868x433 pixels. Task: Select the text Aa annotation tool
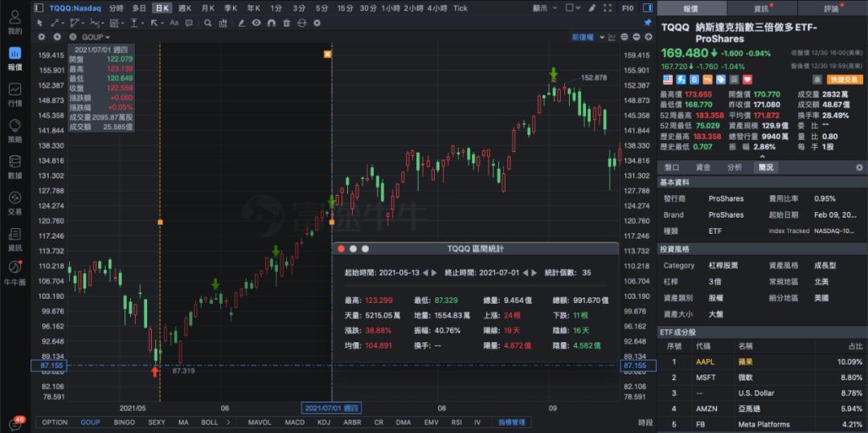174,22
